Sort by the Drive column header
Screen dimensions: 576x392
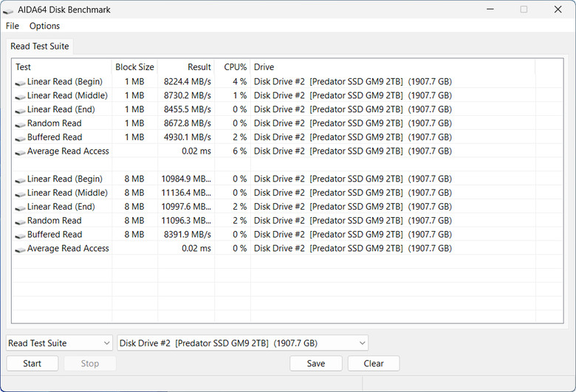point(393,67)
